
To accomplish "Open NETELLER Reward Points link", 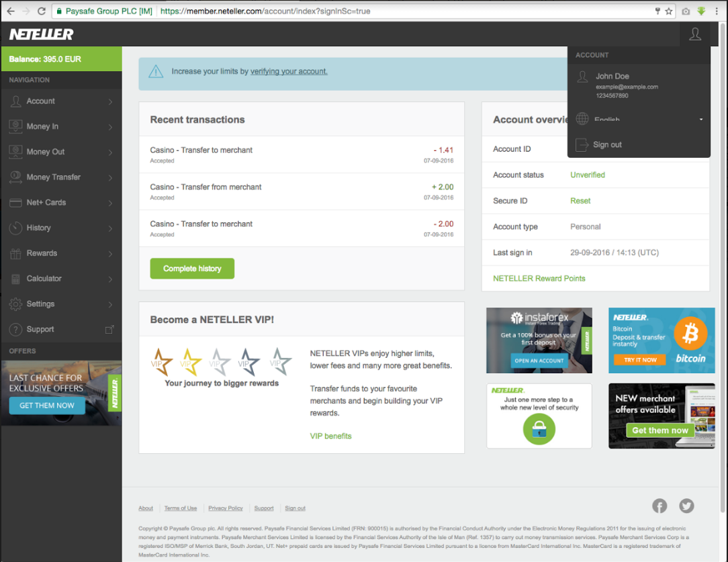I will pyautogui.click(x=539, y=279).
